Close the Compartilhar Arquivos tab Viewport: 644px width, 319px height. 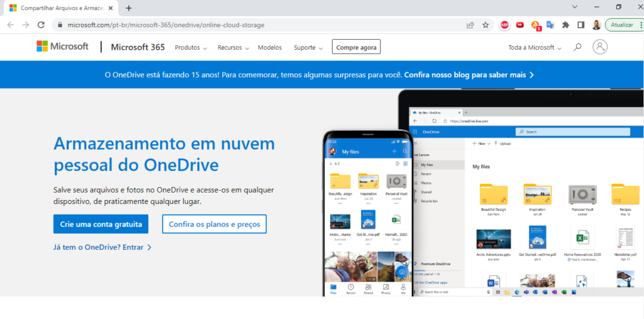click(110, 8)
